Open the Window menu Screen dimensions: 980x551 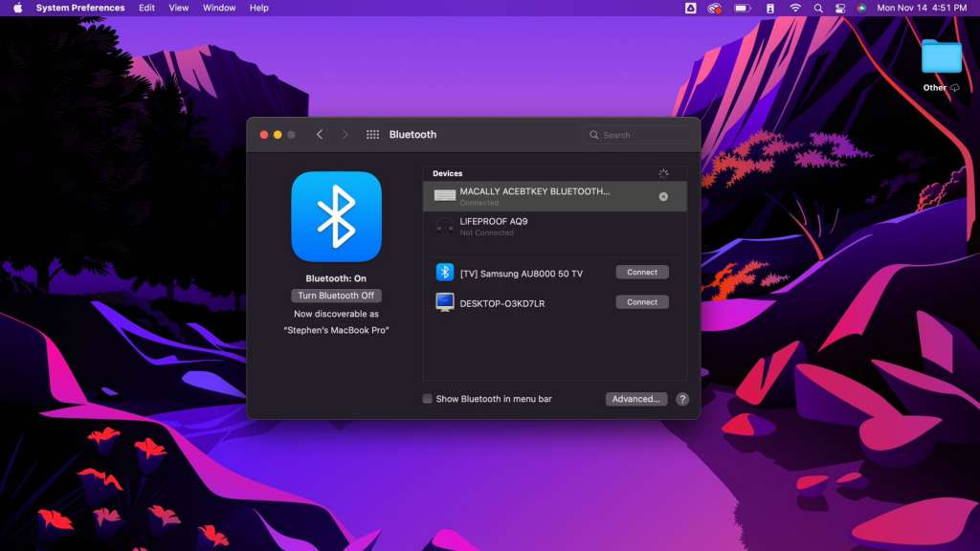(x=219, y=8)
